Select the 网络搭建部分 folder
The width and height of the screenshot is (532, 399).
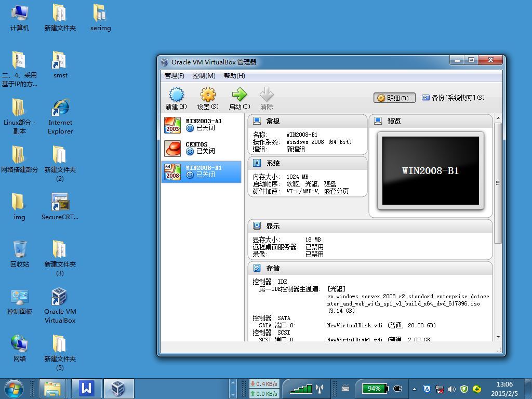point(19,159)
